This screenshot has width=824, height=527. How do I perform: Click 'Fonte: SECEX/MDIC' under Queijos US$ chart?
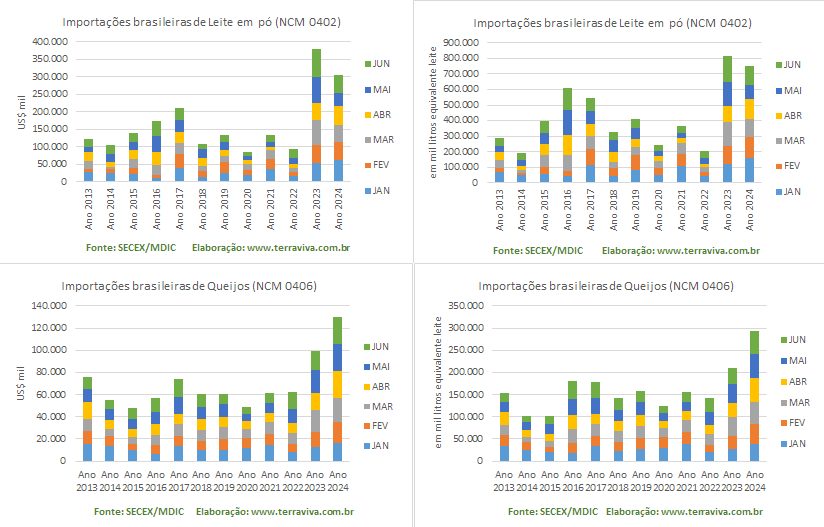click(139, 511)
